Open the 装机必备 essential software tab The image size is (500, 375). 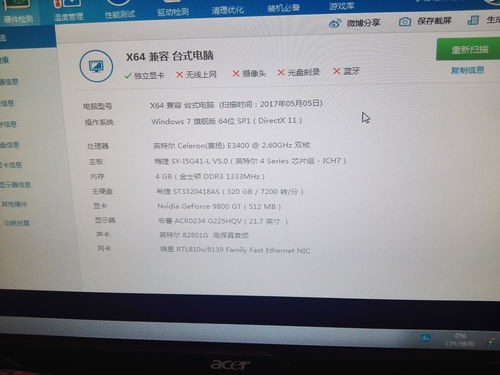[284, 8]
